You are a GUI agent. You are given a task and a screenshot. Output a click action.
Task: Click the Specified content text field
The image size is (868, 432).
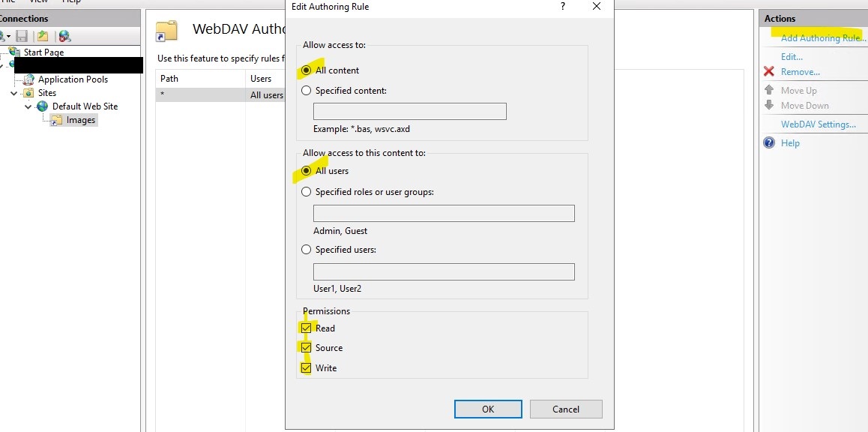click(410, 111)
